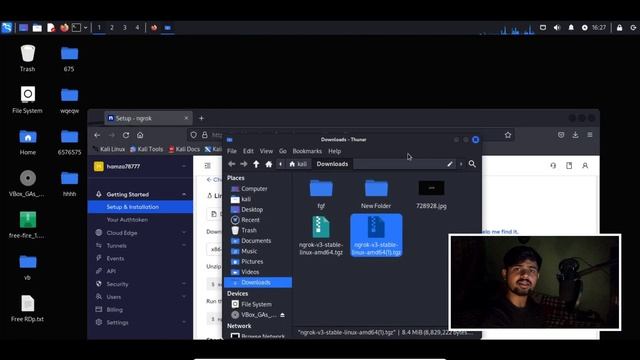Select ngrok-v3-stable-linux-amd64(1).tgz archive
640x360 pixels.
(x=376, y=236)
